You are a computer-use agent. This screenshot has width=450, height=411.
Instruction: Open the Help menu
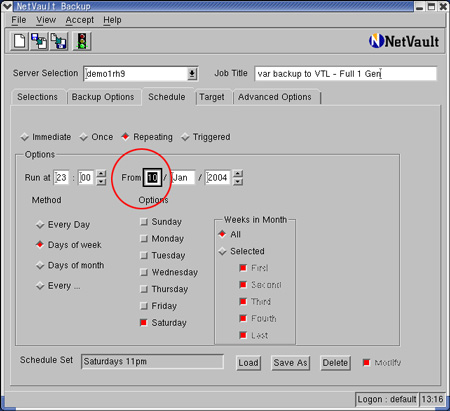(x=112, y=20)
